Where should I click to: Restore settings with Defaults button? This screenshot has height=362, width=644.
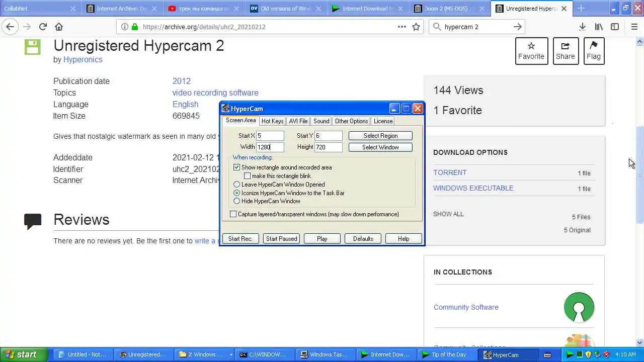[x=363, y=239]
